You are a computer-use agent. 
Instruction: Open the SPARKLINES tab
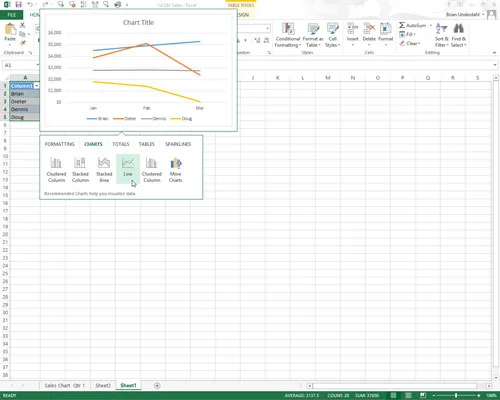click(178, 144)
